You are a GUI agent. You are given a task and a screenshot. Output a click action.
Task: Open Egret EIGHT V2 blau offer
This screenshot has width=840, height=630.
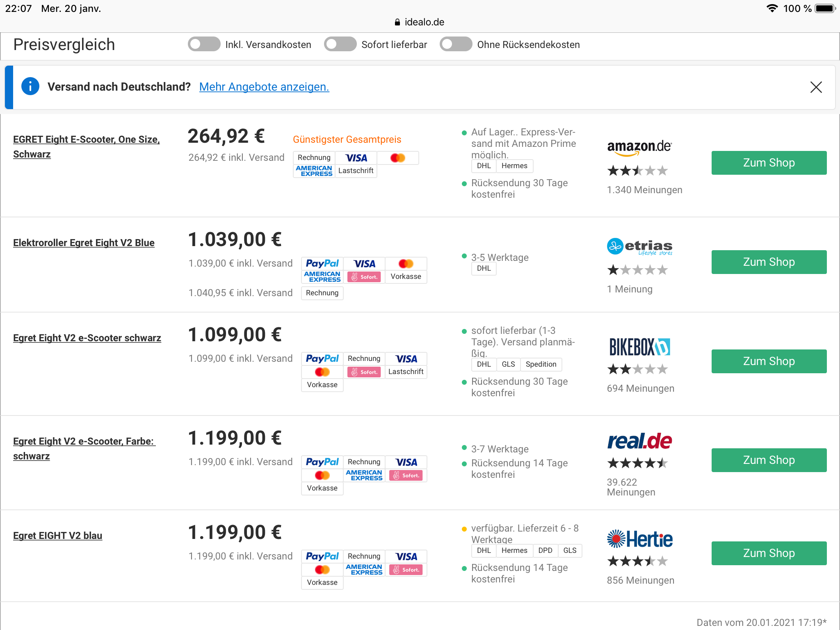tap(57, 536)
